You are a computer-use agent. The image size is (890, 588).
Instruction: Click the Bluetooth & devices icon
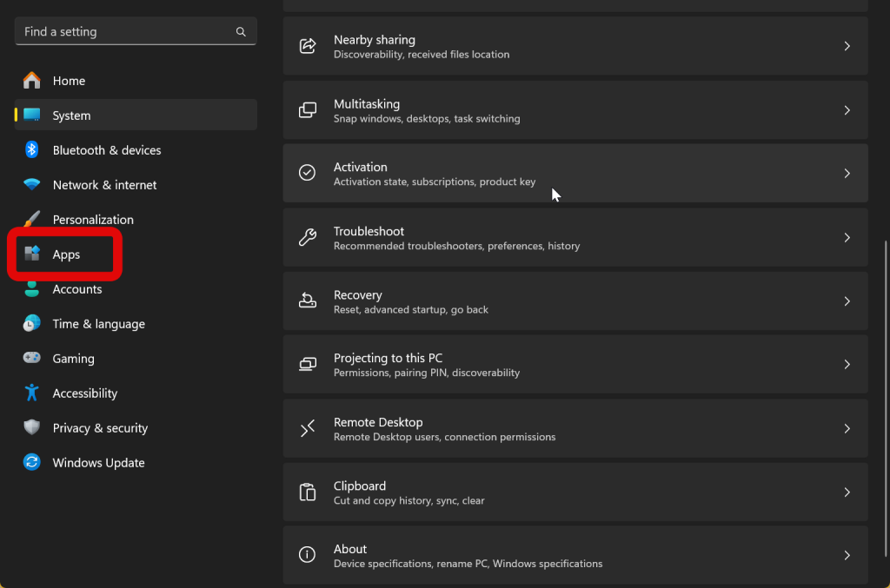pos(32,150)
